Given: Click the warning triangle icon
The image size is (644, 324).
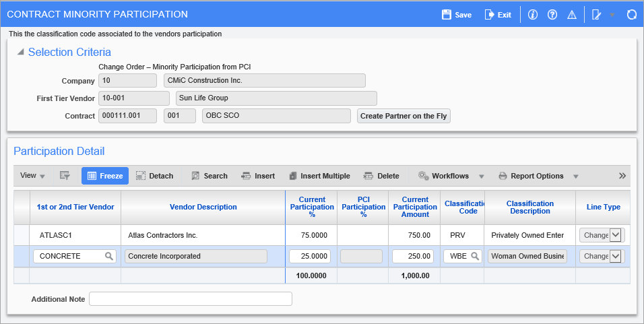Looking at the screenshot, I should click(x=572, y=14).
